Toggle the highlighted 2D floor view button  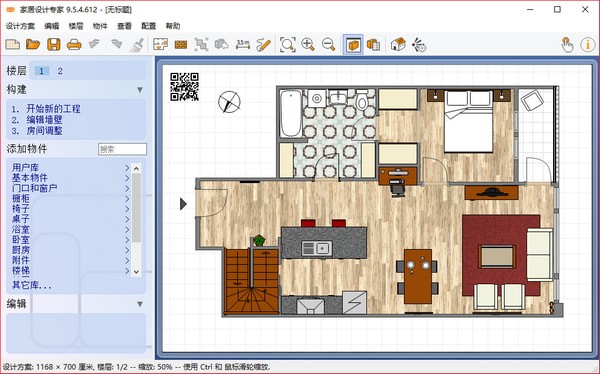[353, 45]
